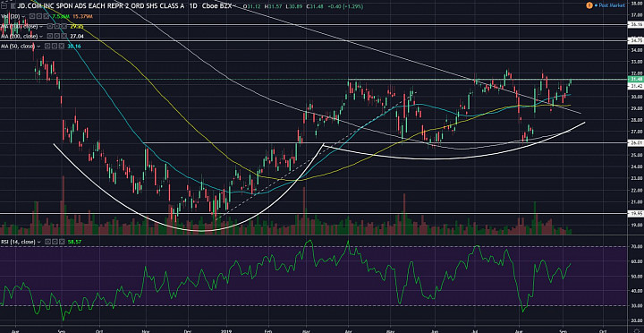
Task: Hide the MA (100, close) indicator
Action: click(50, 26)
